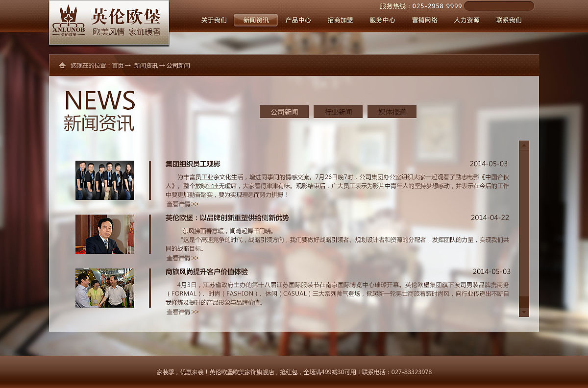Open 联系我们 navigation item

tap(509, 20)
